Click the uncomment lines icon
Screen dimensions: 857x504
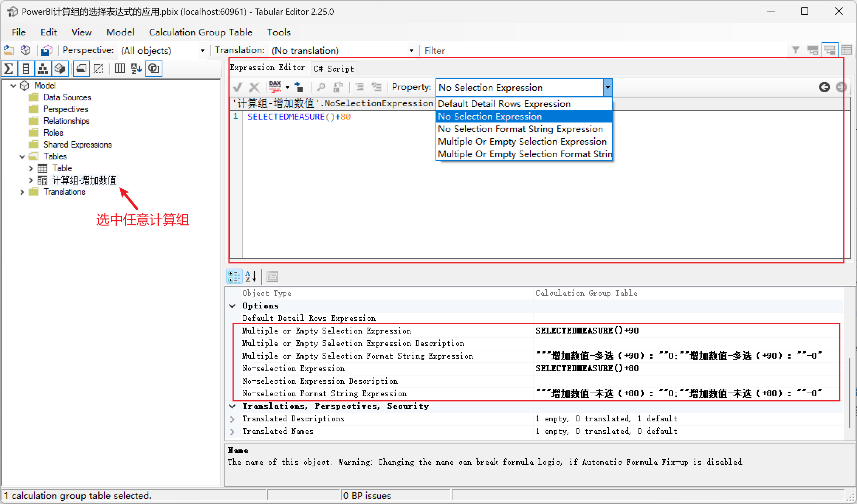[x=376, y=87]
